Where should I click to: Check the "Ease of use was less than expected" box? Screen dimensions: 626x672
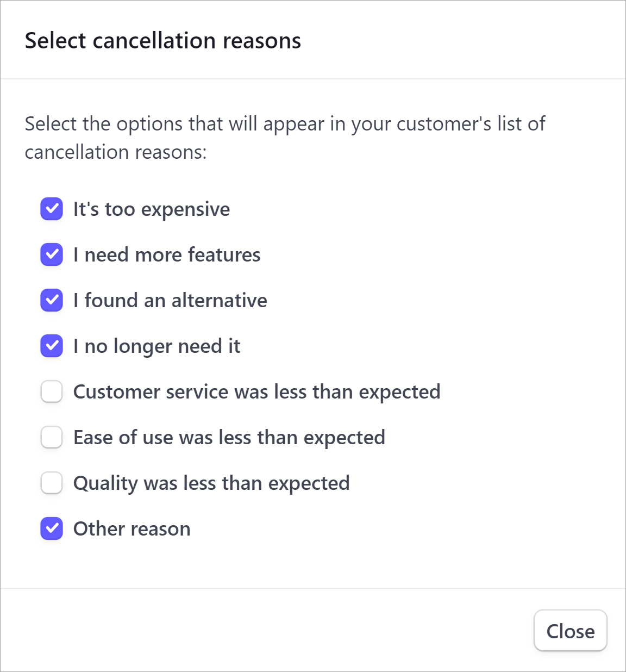(52, 437)
